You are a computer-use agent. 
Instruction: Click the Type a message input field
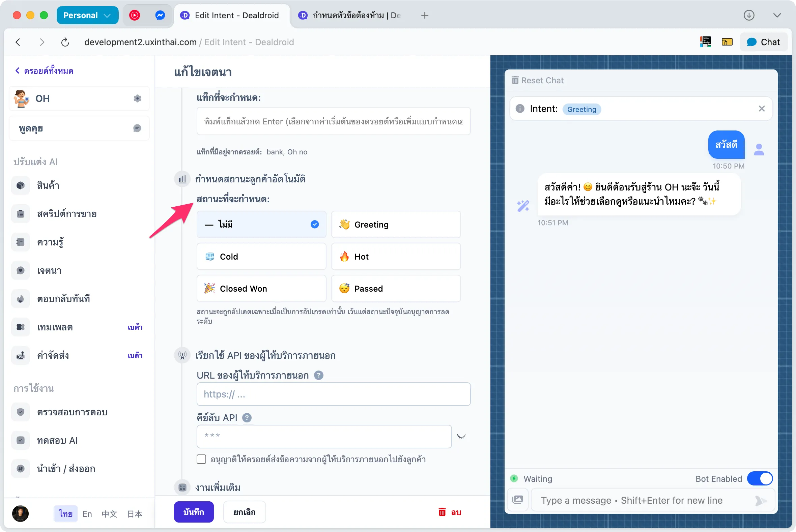coord(631,500)
